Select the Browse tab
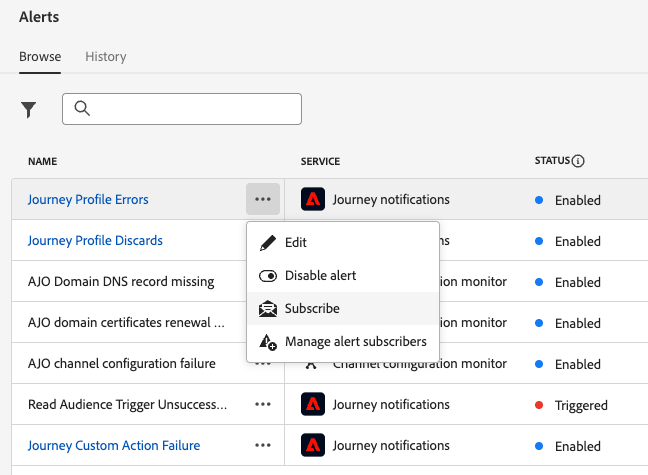The image size is (648, 475). click(40, 57)
